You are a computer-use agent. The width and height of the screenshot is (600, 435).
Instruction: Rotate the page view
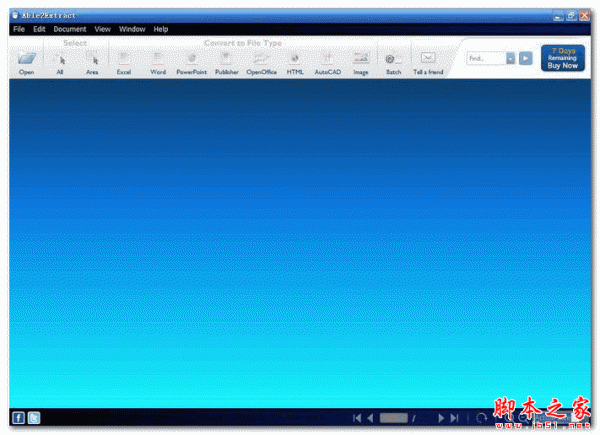(482, 418)
